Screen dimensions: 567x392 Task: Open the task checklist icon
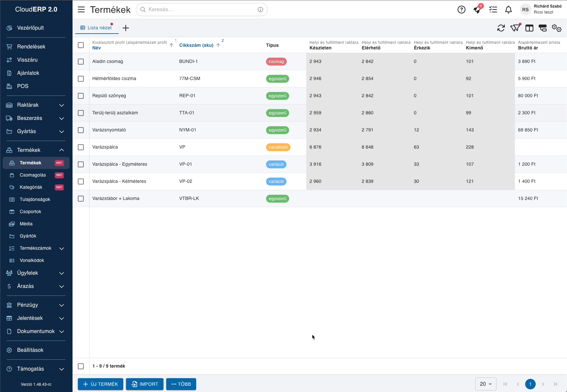493,10
